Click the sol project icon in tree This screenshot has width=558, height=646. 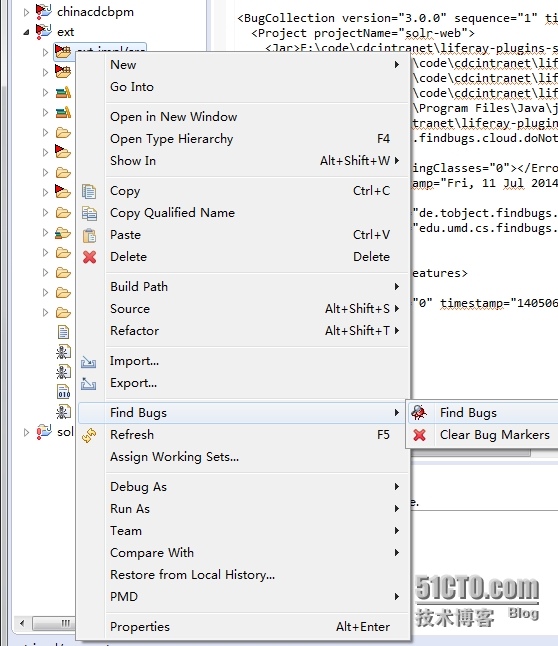coord(44,432)
